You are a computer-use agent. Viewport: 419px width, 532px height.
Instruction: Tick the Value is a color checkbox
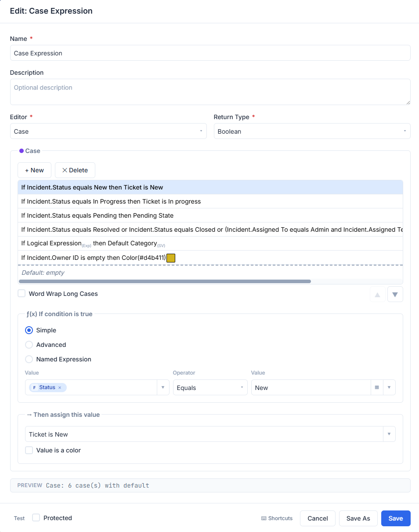coord(29,450)
